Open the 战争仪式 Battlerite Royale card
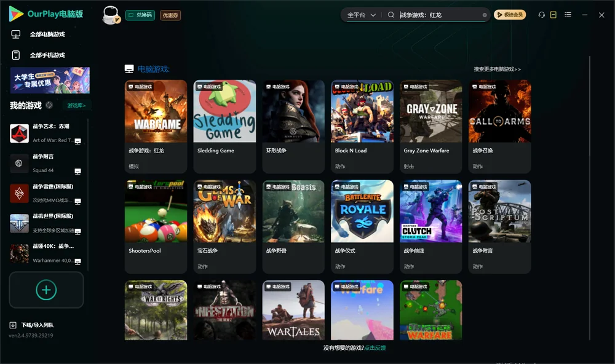The width and height of the screenshot is (615, 364). coord(362,226)
